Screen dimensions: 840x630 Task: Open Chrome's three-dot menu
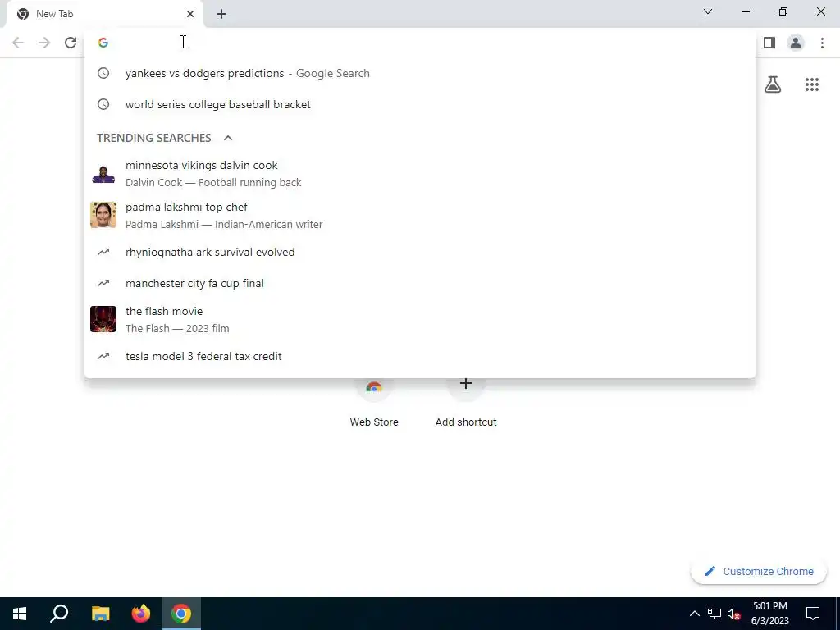click(x=822, y=43)
